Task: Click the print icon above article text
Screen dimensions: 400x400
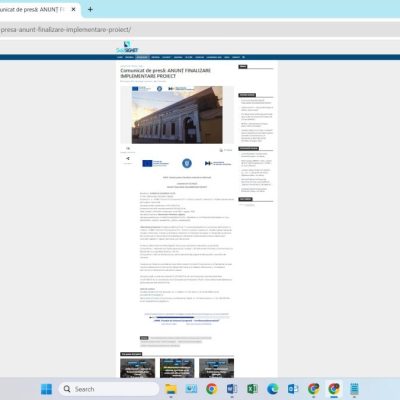Action: [x=221, y=150]
